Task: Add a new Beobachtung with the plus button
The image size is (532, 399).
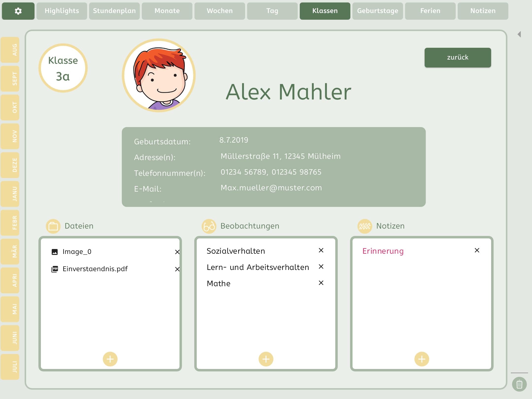Action: 266,359
